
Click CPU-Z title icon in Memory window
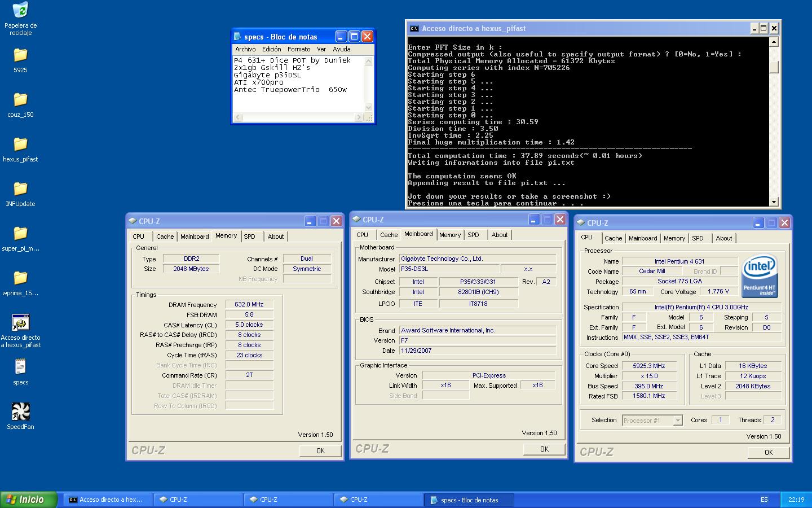133,221
